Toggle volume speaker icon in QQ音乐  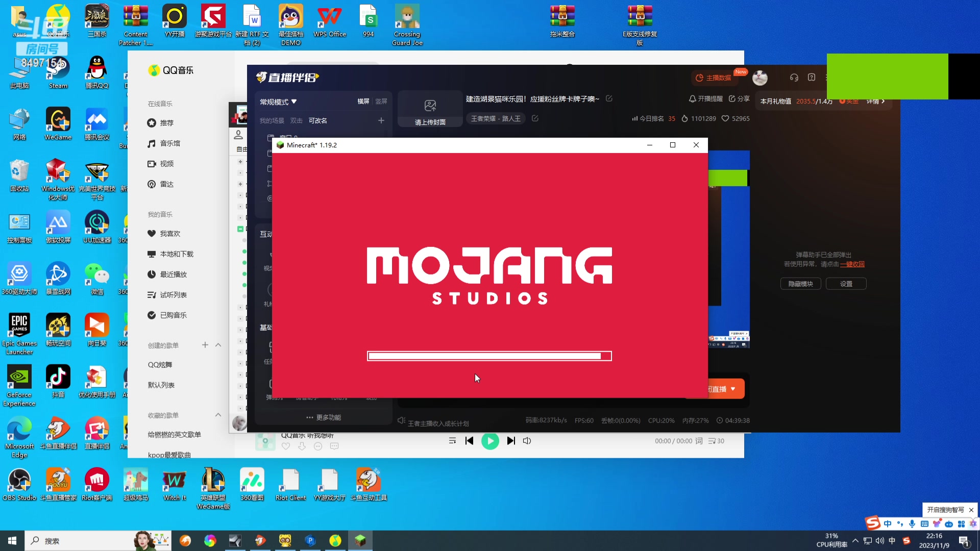527,441
